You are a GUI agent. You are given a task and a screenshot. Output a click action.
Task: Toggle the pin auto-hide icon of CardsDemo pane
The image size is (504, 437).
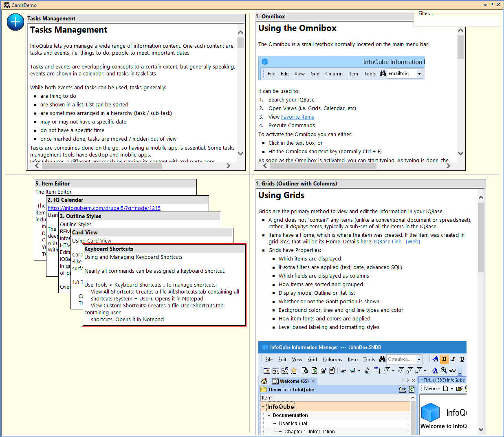[x=492, y=5]
